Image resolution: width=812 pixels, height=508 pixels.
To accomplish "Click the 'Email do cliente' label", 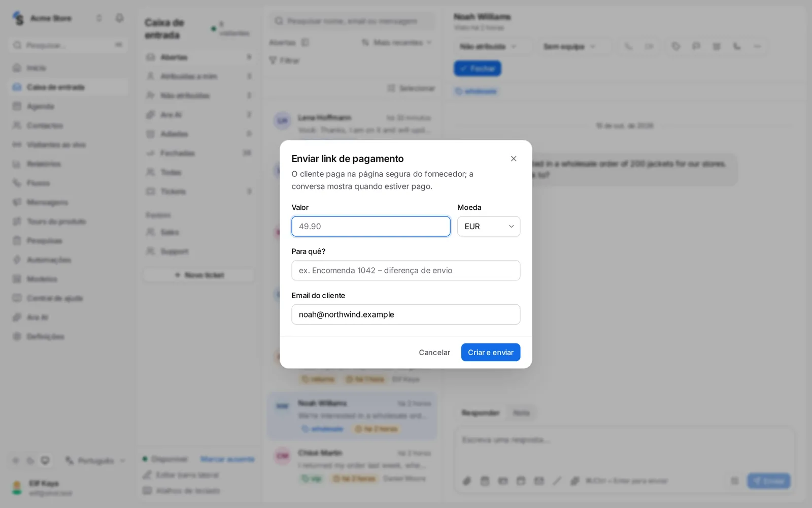I will pyautogui.click(x=318, y=296).
